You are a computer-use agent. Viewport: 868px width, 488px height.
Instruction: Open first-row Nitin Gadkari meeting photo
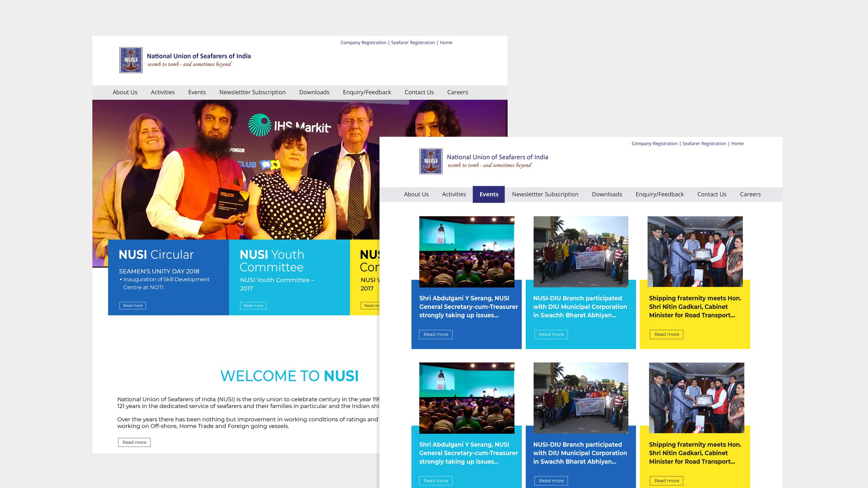pos(695,252)
